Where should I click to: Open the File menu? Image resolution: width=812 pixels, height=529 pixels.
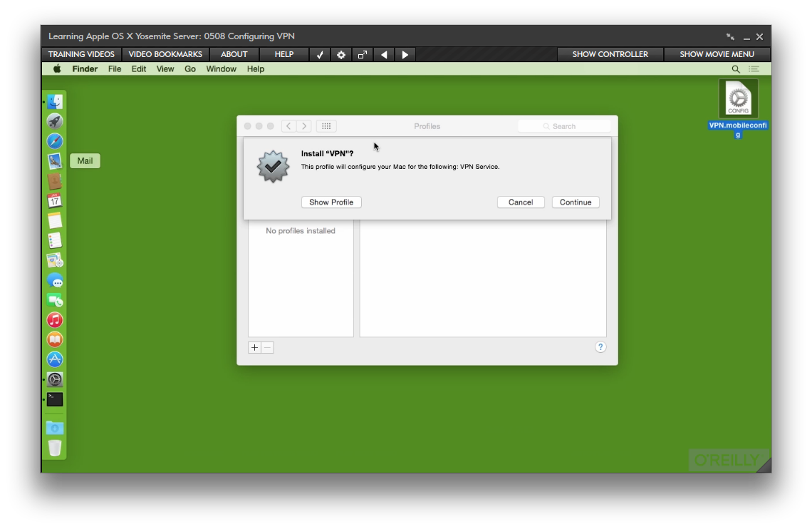(x=115, y=69)
